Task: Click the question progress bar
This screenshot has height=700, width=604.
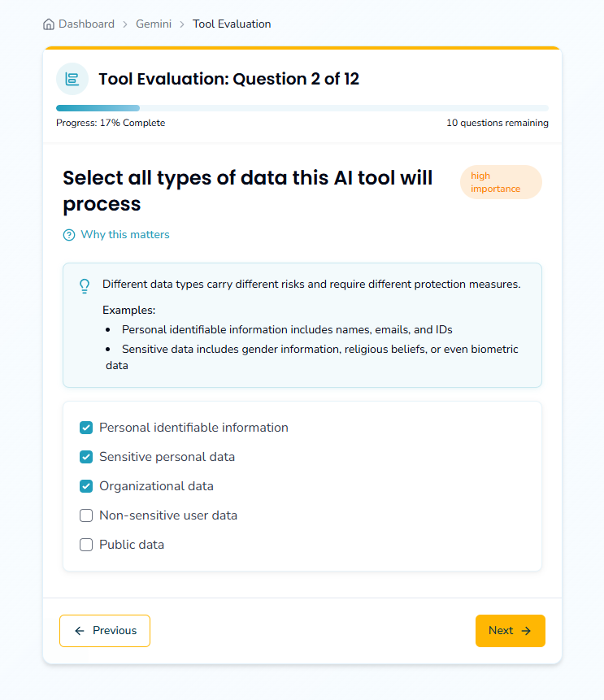Action: pyautogui.click(x=302, y=108)
